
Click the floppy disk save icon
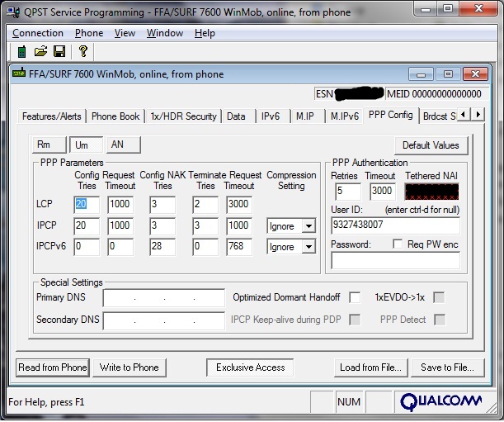(59, 51)
